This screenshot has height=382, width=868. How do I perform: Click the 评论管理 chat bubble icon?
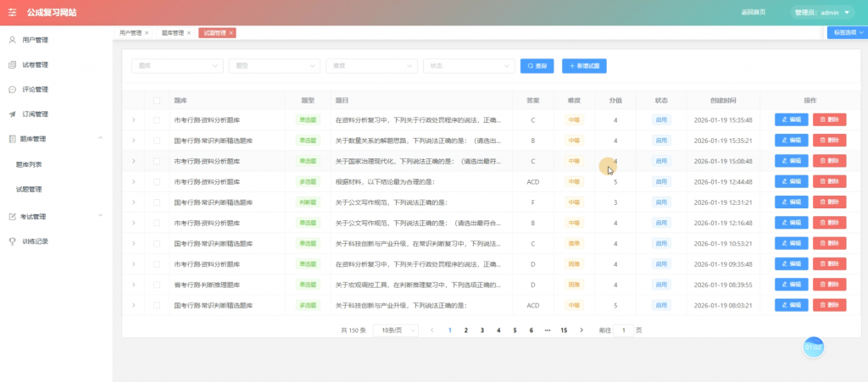tap(12, 90)
